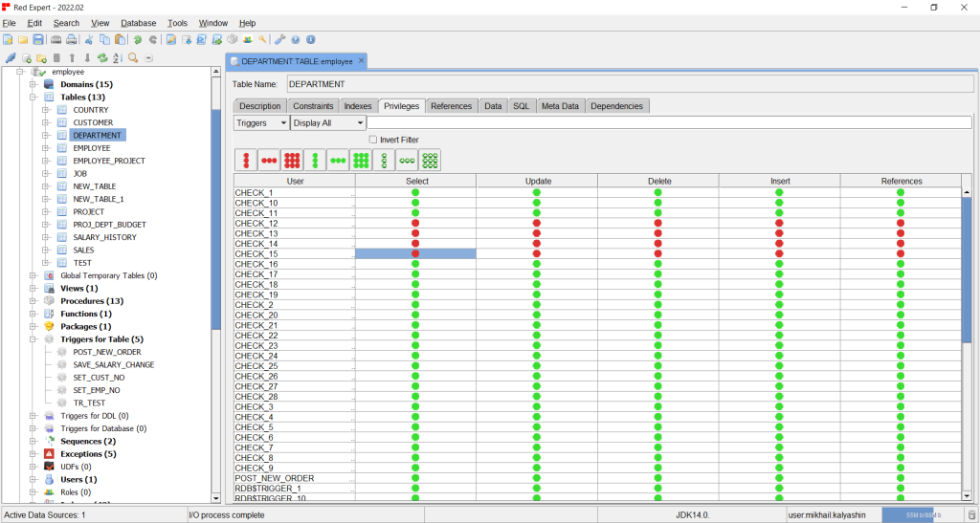Viewport: 980px width, 523px height.
Task: Collapse the Tables (13) tree node
Action: (x=33, y=97)
